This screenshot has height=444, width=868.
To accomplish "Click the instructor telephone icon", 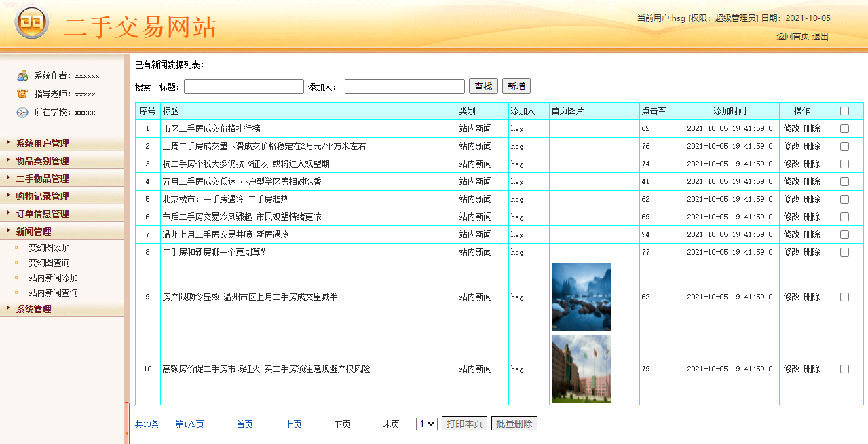I will click(22, 94).
